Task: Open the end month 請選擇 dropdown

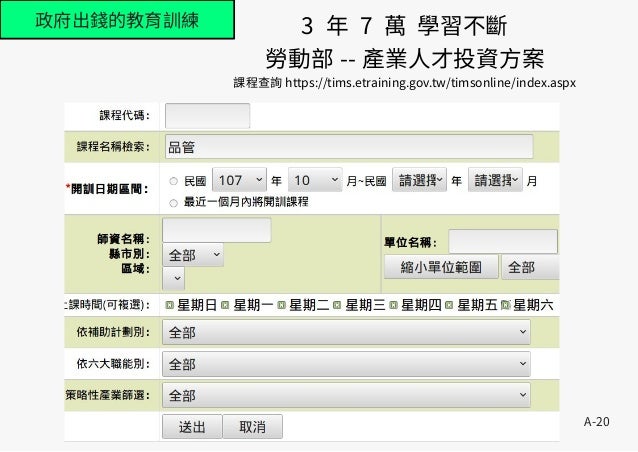Action: click(x=495, y=179)
